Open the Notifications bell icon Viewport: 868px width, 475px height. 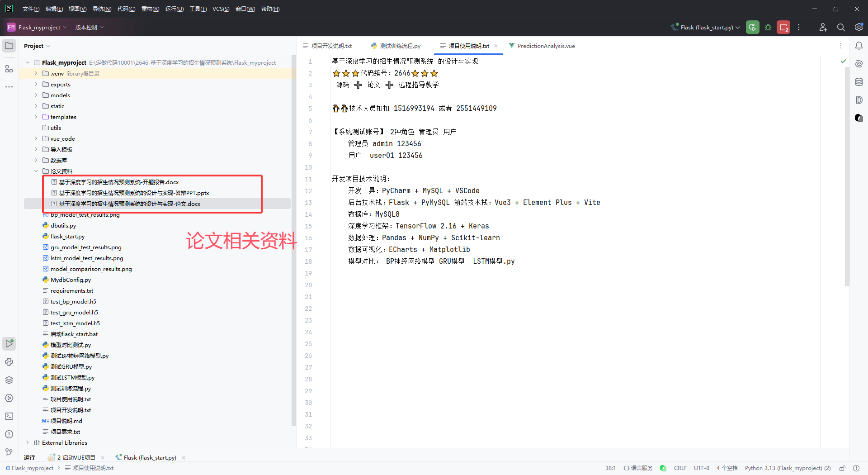click(859, 46)
